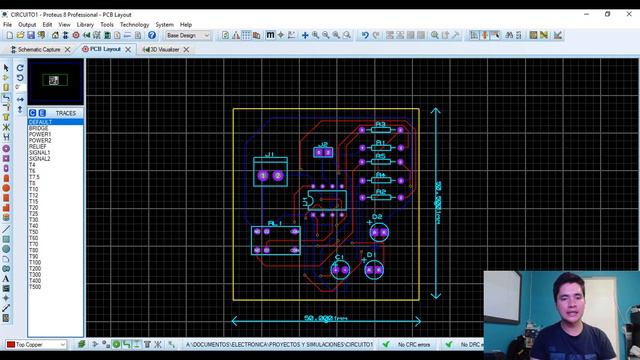
Task: Toggle metric units with the m button
Action: 270,35
